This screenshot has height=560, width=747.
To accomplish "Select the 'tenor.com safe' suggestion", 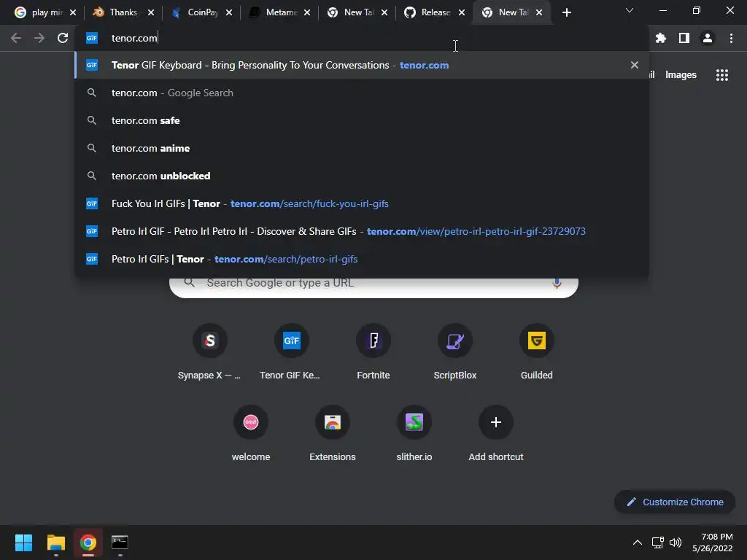I will (x=362, y=120).
